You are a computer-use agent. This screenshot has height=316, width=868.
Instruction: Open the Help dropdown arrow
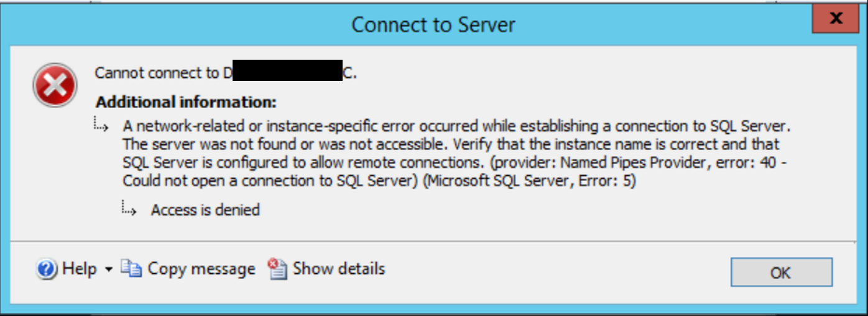click(x=108, y=270)
